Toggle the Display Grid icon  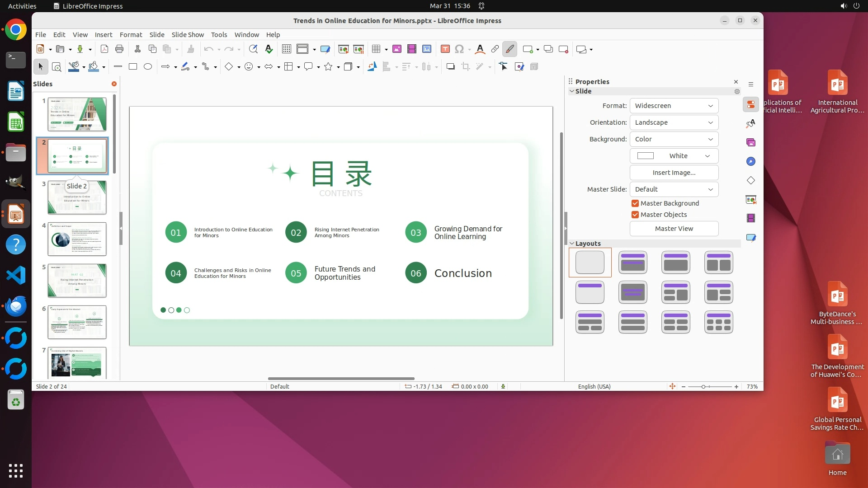pos(286,49)
